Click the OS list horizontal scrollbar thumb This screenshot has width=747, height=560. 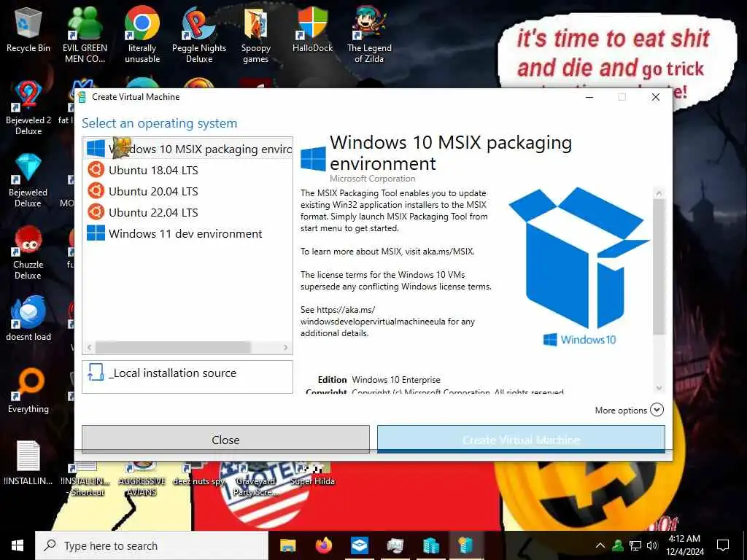coord(174,348)
